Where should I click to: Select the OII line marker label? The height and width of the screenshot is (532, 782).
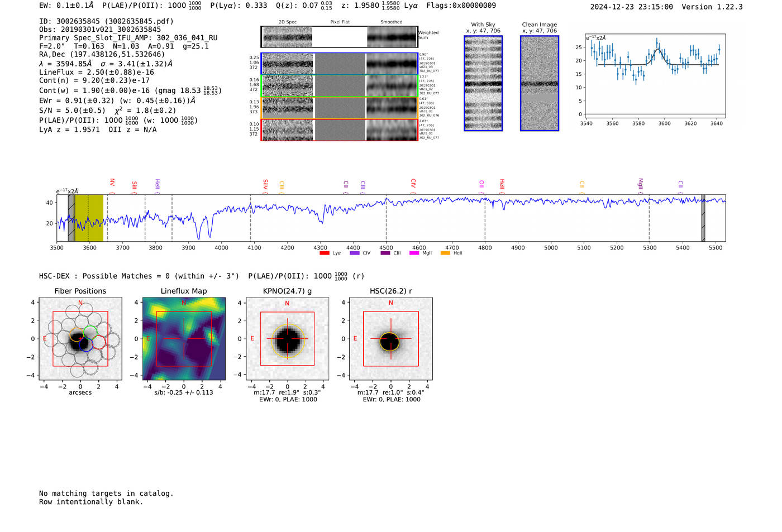pos(481,185)
